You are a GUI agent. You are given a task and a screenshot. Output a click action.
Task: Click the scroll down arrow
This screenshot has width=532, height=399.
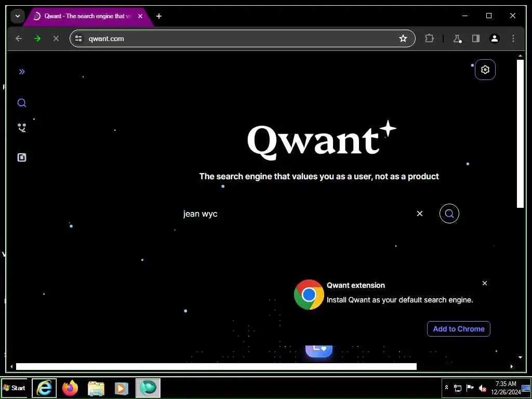pyautogui.click(x=520, y=357)
